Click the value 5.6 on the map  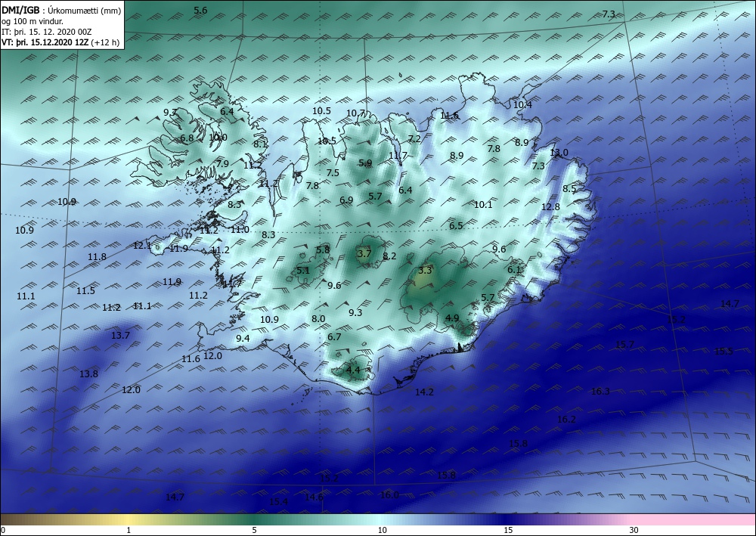200,10
